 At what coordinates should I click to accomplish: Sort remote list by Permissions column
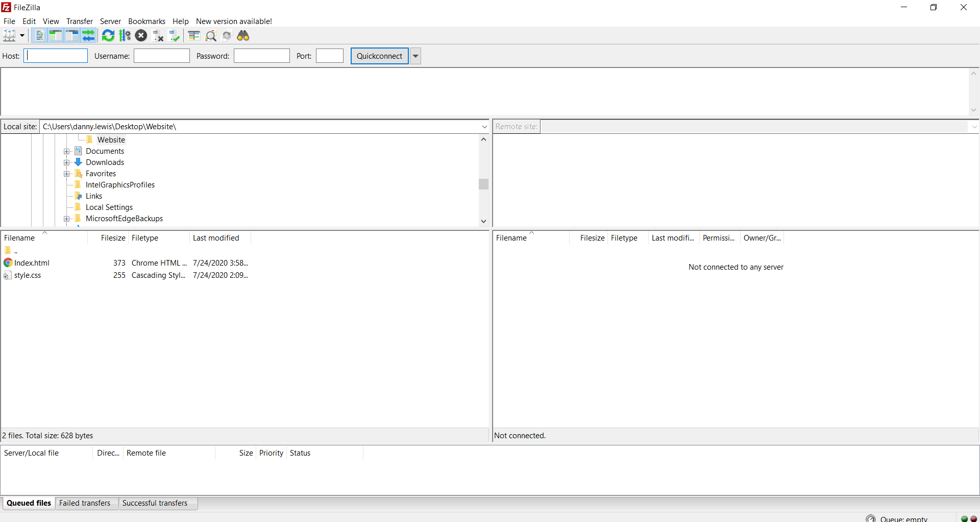point(720,238)
